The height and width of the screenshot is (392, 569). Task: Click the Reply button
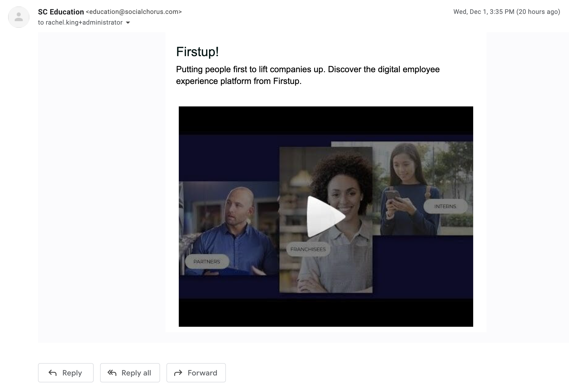pos(66,373)
